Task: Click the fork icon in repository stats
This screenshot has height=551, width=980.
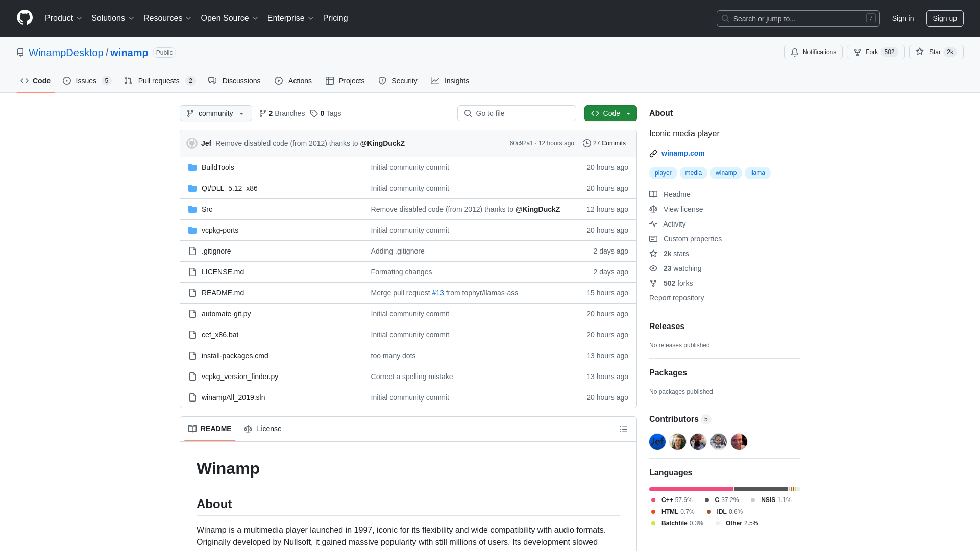Action: coord(653,283)
